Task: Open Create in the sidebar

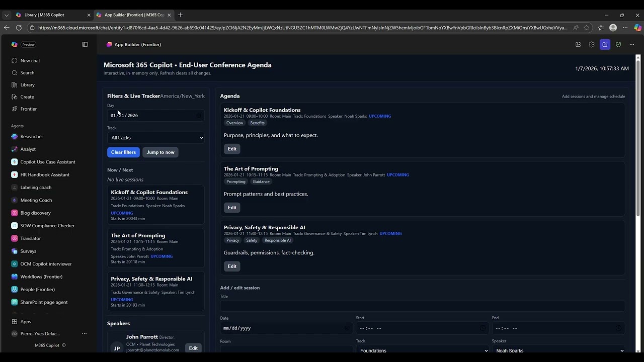Action: 27,97
